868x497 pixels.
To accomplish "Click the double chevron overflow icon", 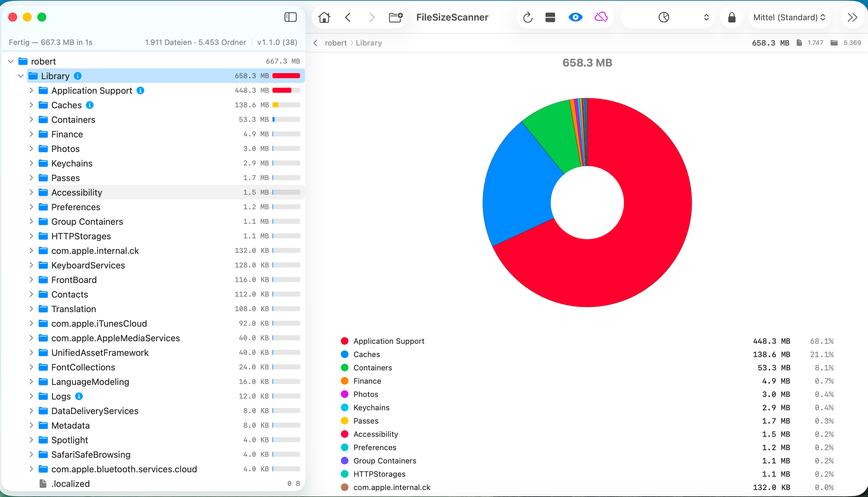I will [x=852, y=17].
